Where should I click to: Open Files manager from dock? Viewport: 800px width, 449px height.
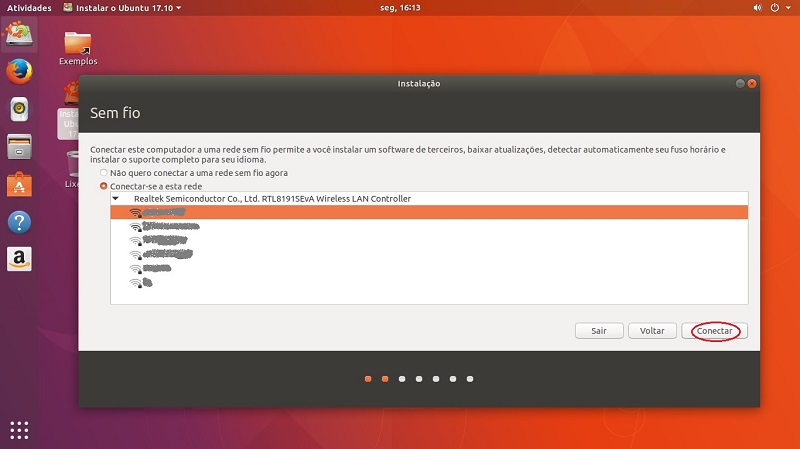(x=19, y=146)
